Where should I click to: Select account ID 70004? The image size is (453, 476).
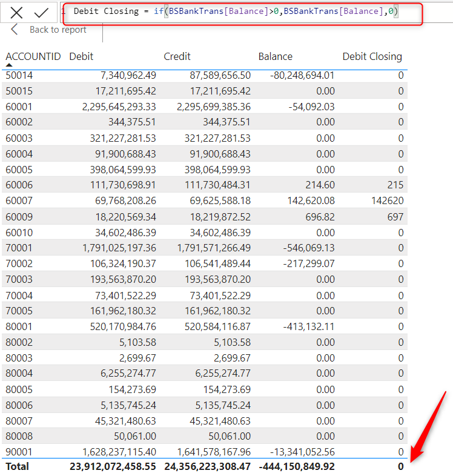(x=19, y=296)
